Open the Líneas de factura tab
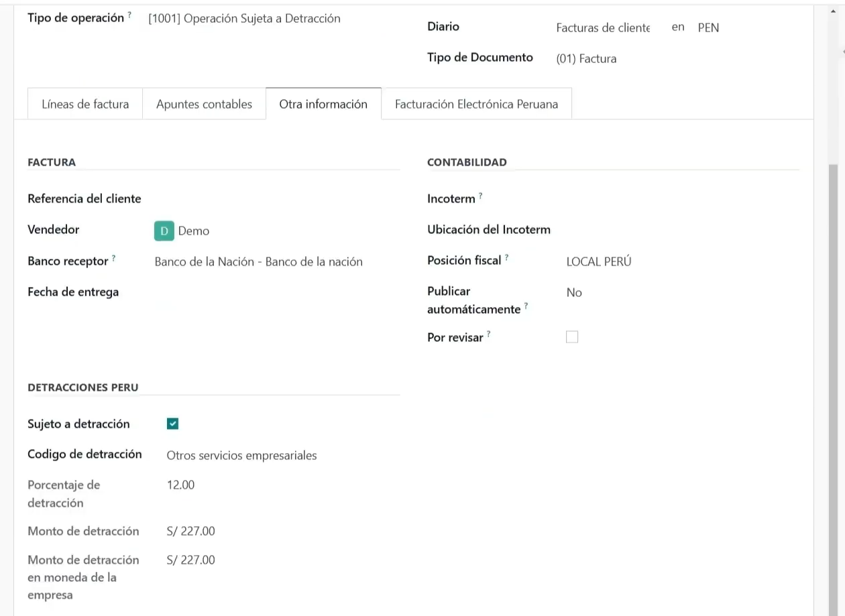Viewport: 845px width, 616px height. (x=85, y=104)
